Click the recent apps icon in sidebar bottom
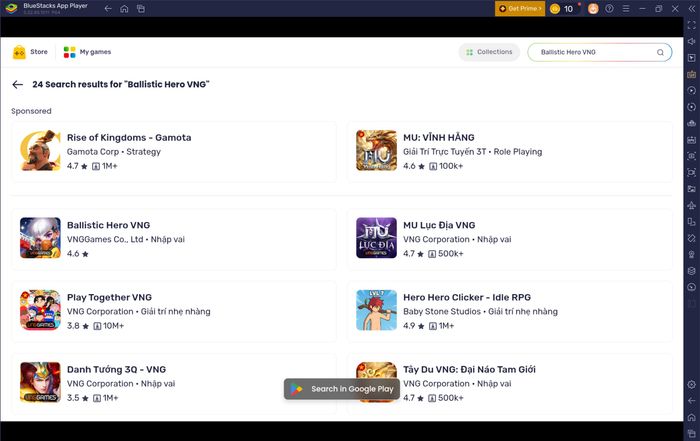The height and width of the screenshot is (441, 700). pos(692,433)
